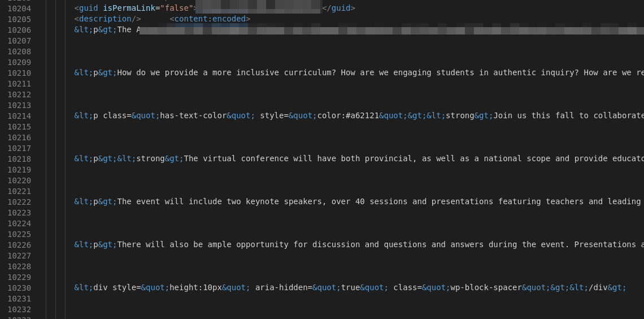Place cursor on 'ample opportunity' words
The height and width of the screenshot is (319, 644).
point(247,244)
